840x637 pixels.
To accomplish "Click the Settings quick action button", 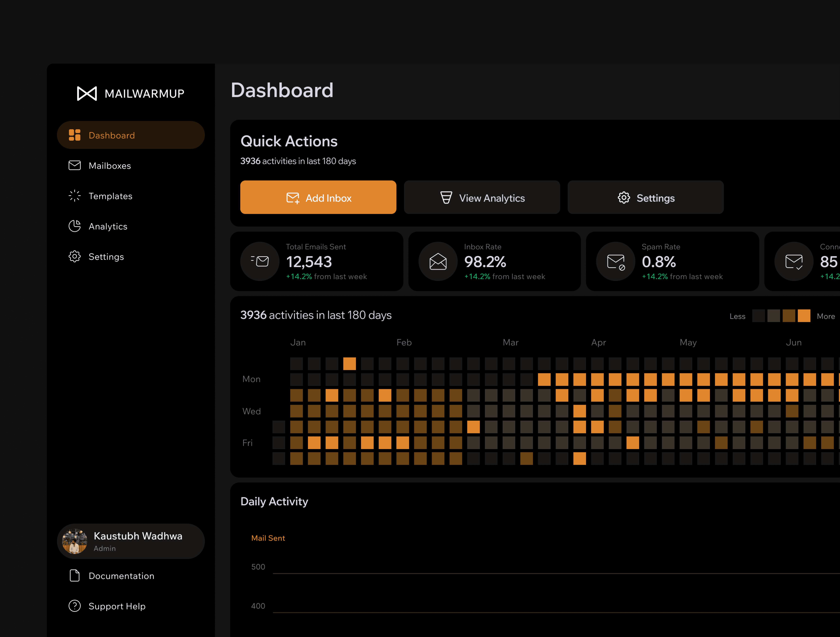I will (x=646, y=197).
